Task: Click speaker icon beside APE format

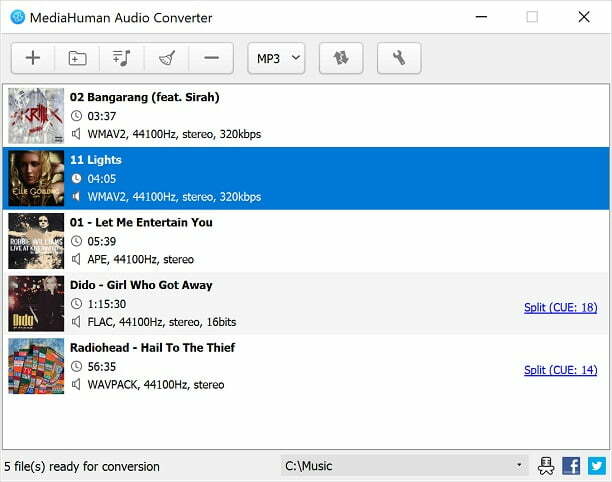Action: (76, 259)
